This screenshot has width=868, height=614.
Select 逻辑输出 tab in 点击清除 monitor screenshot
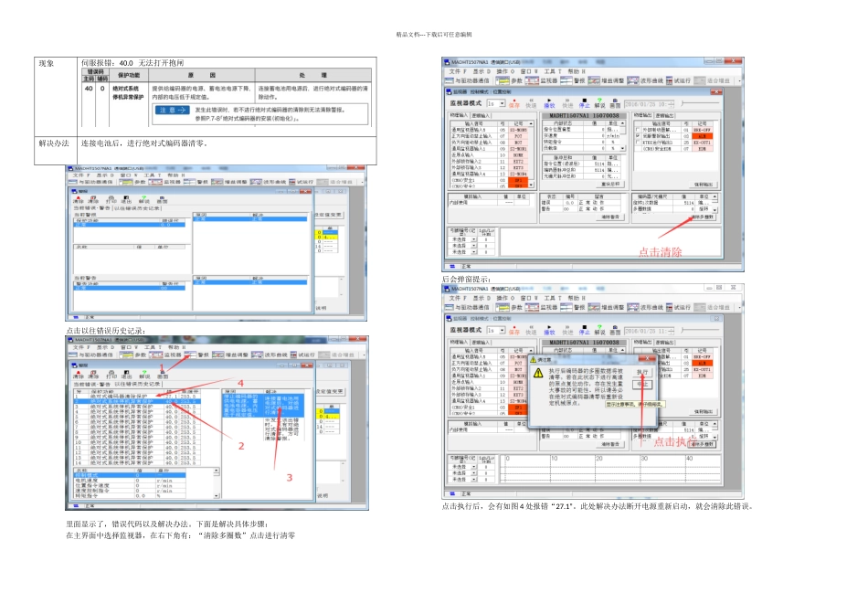[x=665, y=115]
